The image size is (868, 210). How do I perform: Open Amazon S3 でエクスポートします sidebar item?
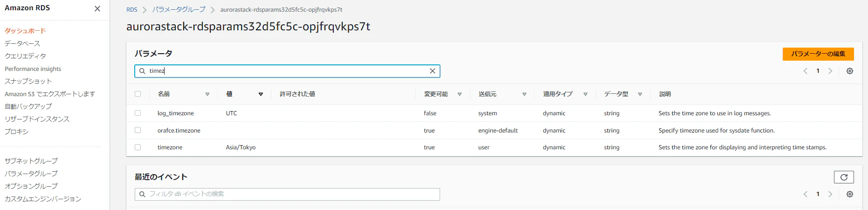click(50, 94)
